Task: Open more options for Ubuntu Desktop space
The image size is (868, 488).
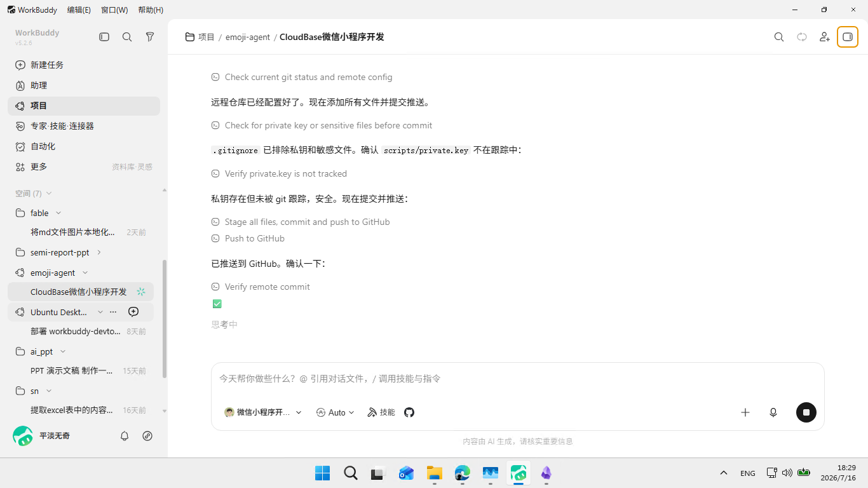Action: (113, 312)
